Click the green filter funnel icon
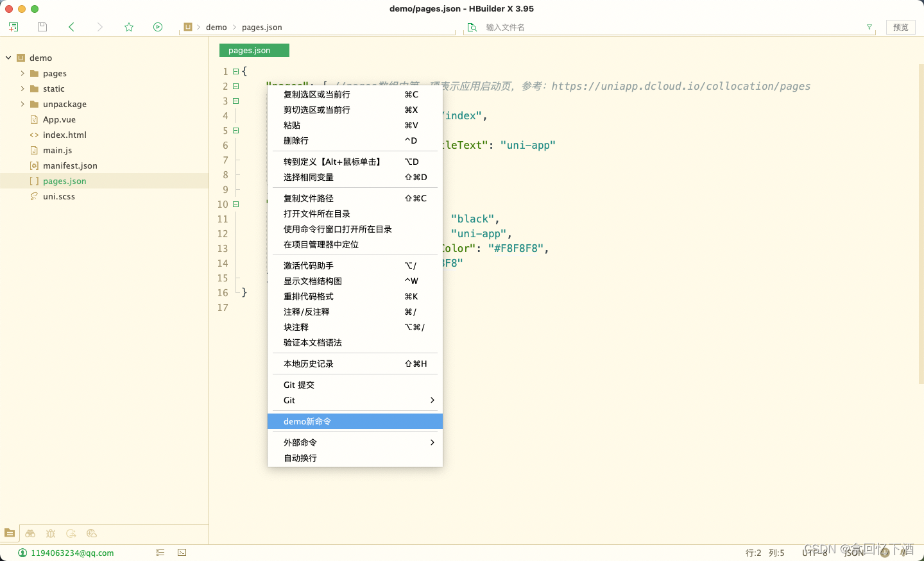This screenshot has width=924, height=561. pos(869,27)
